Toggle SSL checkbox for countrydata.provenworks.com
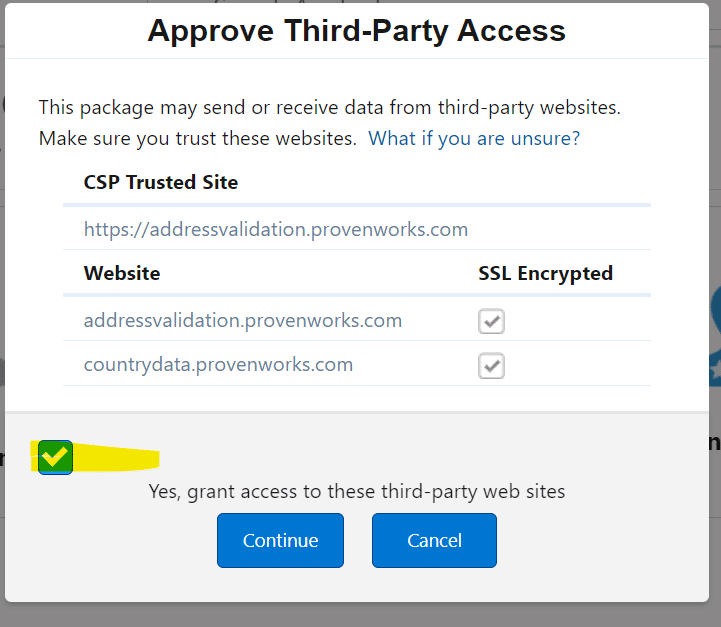The width and height of the screenshot is (721, 627). pyautogui.click(x=491, y=365)
